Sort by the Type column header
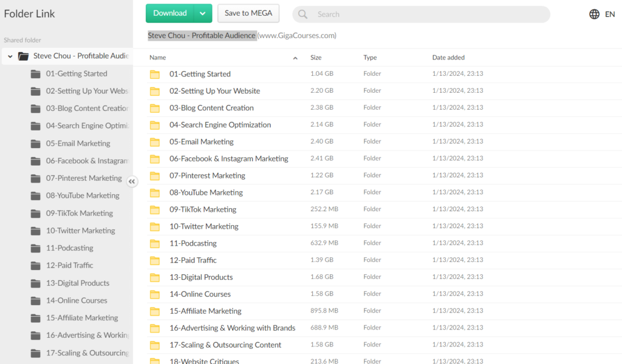Screen dimensions: 622x364 coord(370,58)
